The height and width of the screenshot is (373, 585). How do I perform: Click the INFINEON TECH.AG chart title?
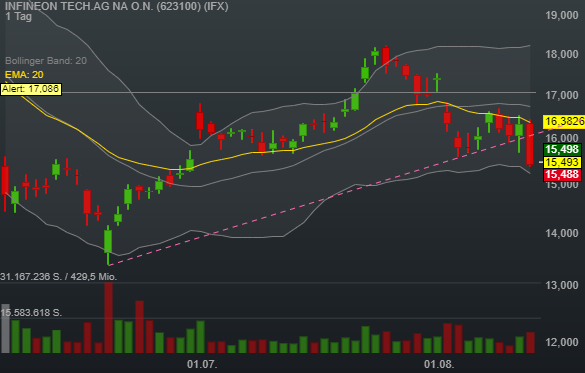click(x=116, y=6)
